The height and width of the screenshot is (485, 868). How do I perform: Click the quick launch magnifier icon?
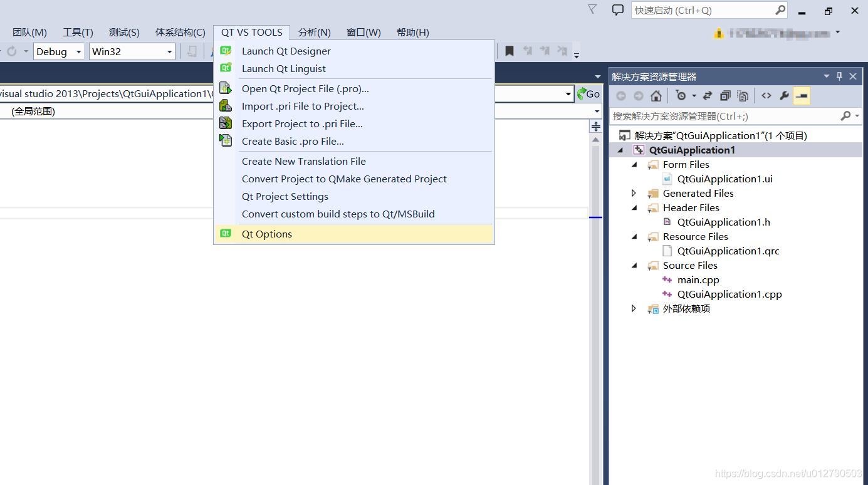click(780, 10)
